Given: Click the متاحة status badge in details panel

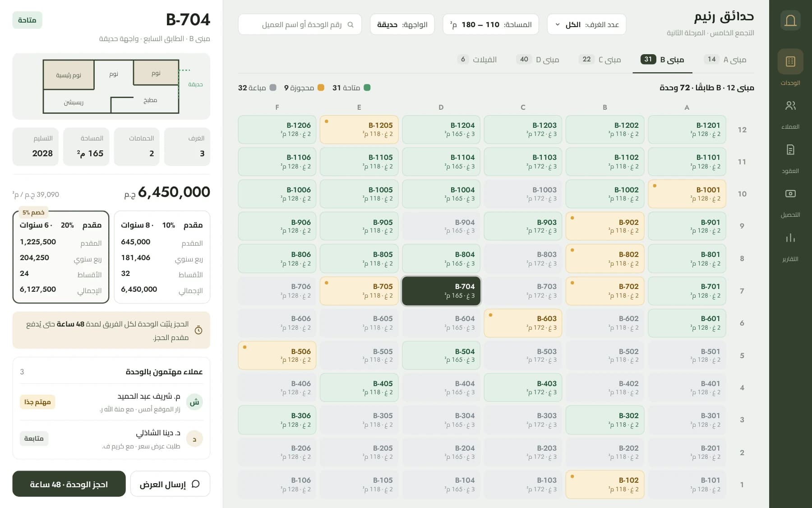Looking at the screenshot, I should (27, 20).
